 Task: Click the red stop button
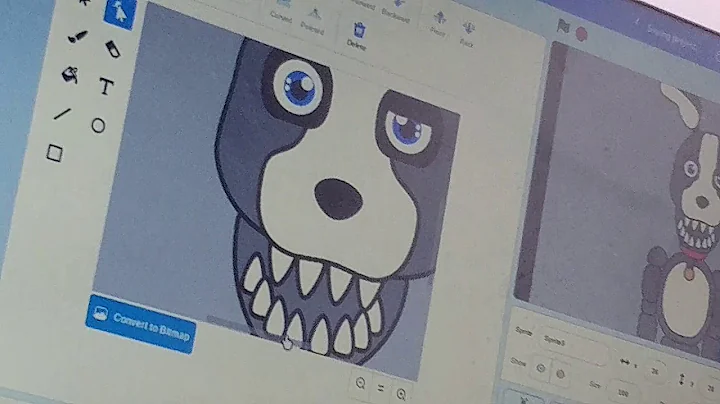pos(581,34)
